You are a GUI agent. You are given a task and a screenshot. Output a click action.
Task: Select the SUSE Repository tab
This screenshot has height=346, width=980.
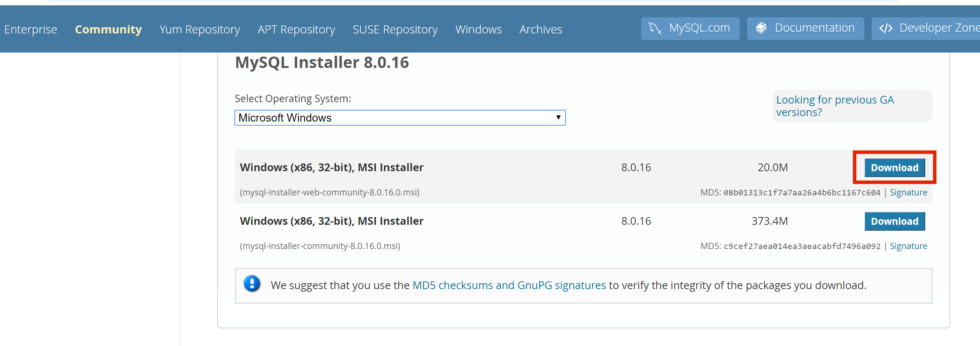point(395,29)
